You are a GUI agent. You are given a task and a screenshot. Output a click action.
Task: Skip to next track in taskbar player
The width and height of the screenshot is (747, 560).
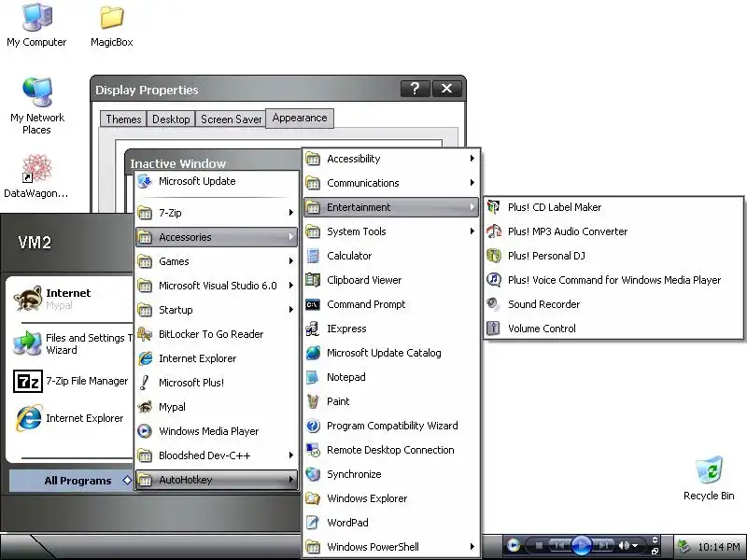[x=602, y=545]
